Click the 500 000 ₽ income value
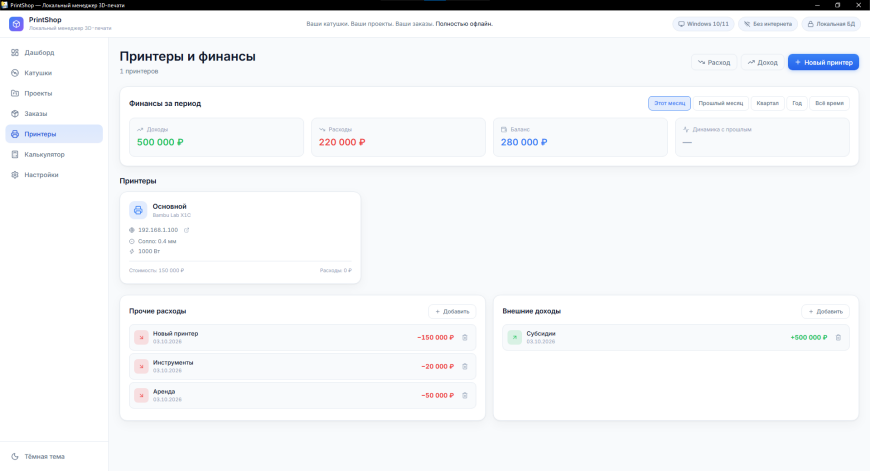The width and height of the screenshot is (870, 471). [x=160, y=142]
